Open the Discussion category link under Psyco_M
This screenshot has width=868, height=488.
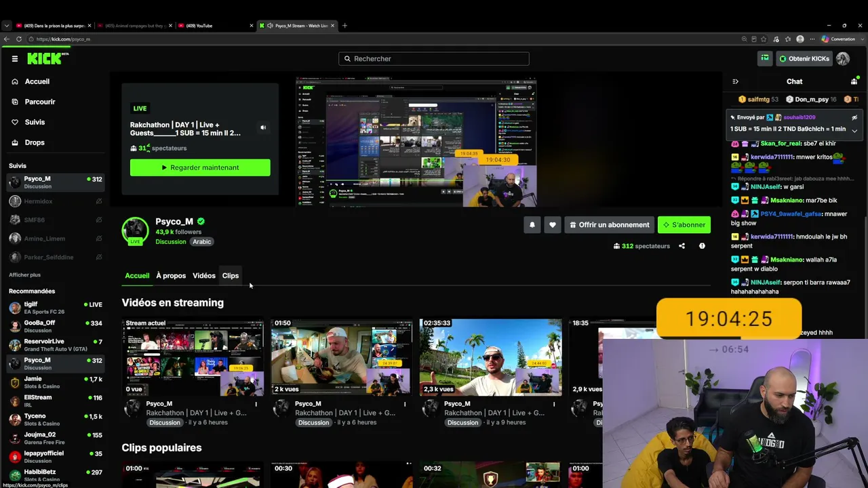click(x=171, y=242)
